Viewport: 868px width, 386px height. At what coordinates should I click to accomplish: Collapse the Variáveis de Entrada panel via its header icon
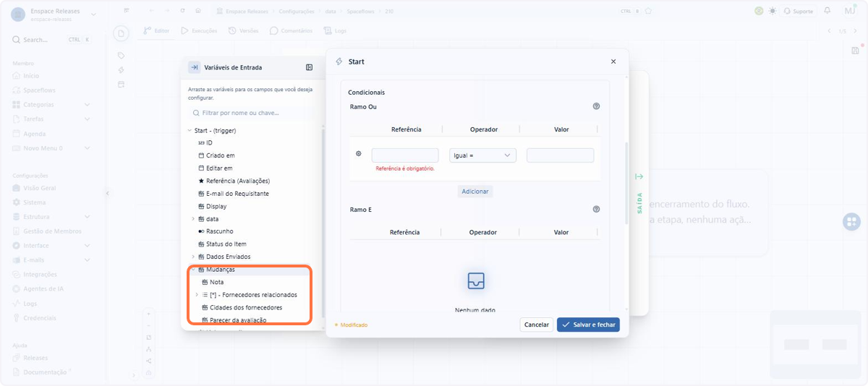(309, 67)
